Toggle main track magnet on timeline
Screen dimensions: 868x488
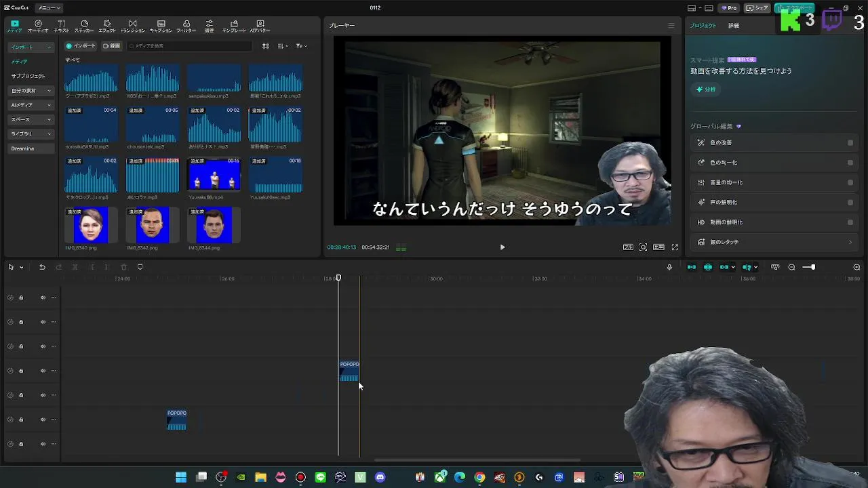click(x=692, y=267)
